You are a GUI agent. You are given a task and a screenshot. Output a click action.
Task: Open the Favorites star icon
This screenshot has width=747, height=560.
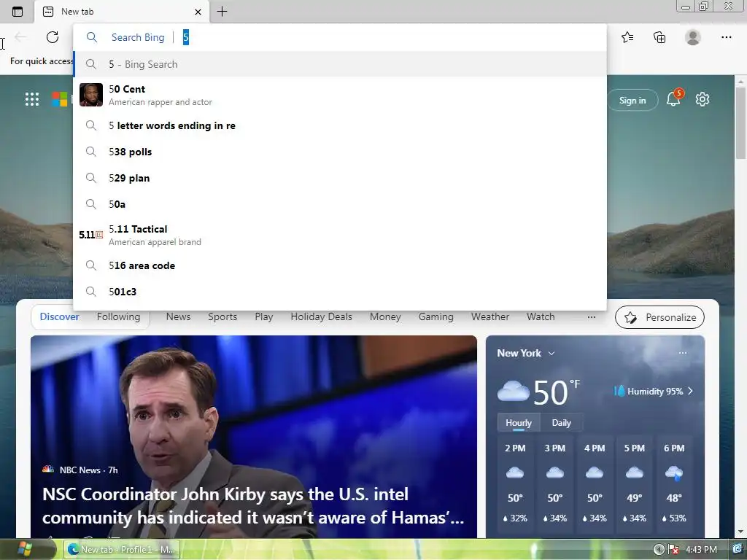click(x=627, y=37)
